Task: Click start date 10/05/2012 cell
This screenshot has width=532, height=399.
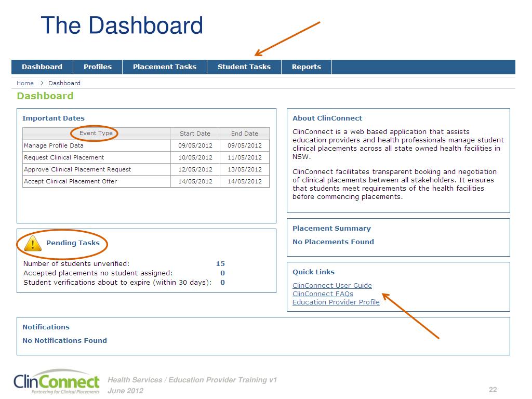Action: pyautogui.click(x=195, y=157)
